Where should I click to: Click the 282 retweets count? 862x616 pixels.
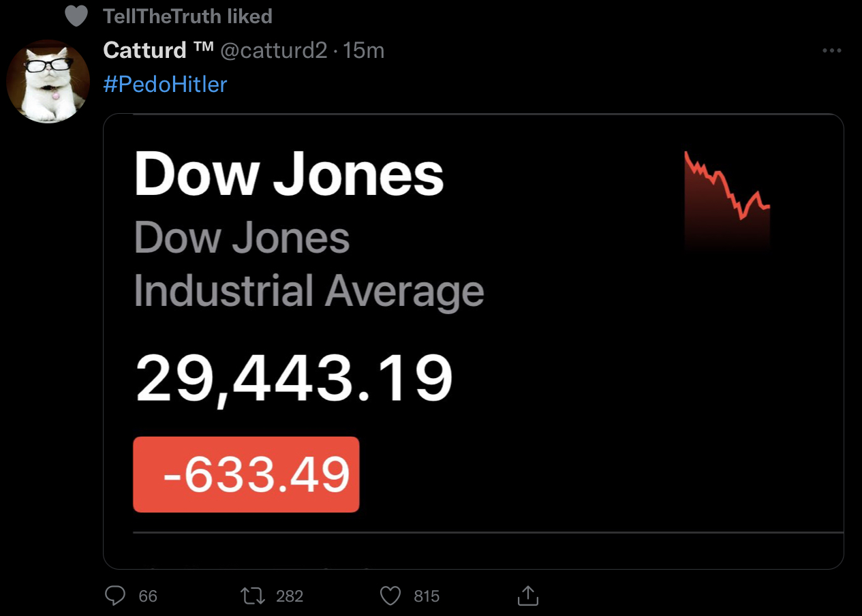click(290, 596)
